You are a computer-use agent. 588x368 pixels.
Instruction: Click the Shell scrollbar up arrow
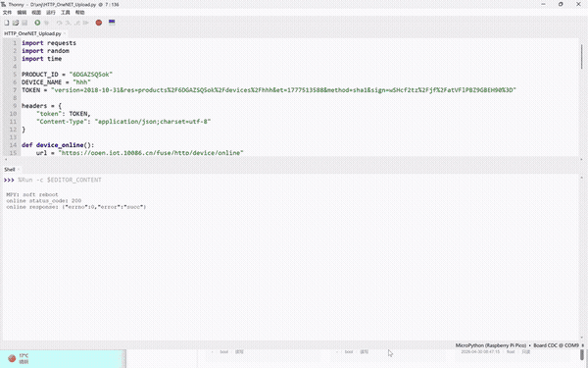tap(581, 178)
